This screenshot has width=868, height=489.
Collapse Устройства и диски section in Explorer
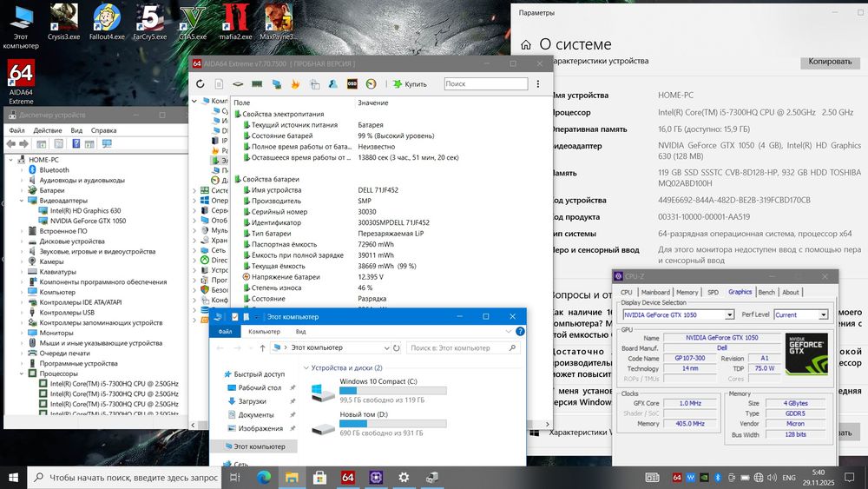click(306, 368)
